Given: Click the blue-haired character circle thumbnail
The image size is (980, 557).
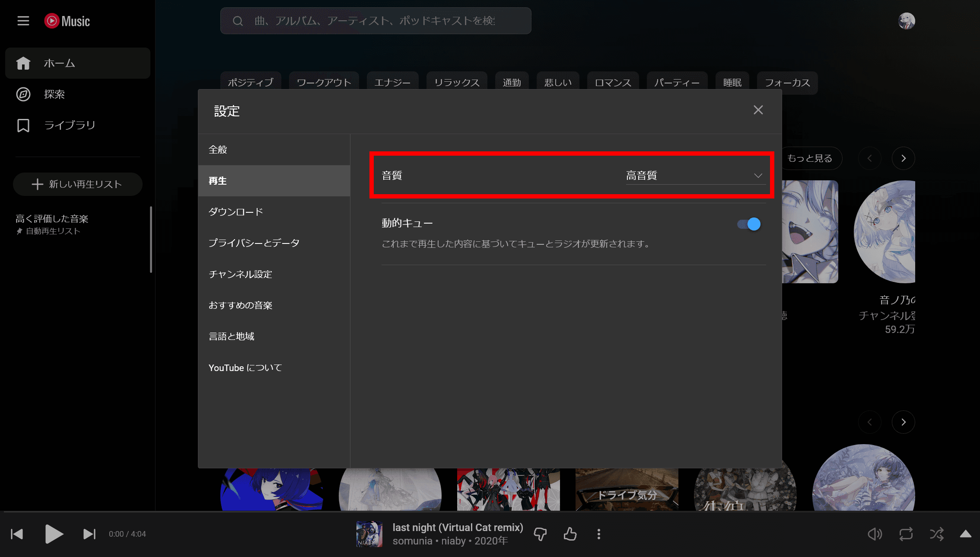Looking at the screenshot, I should pyautogui.click(x=271, y=490).
